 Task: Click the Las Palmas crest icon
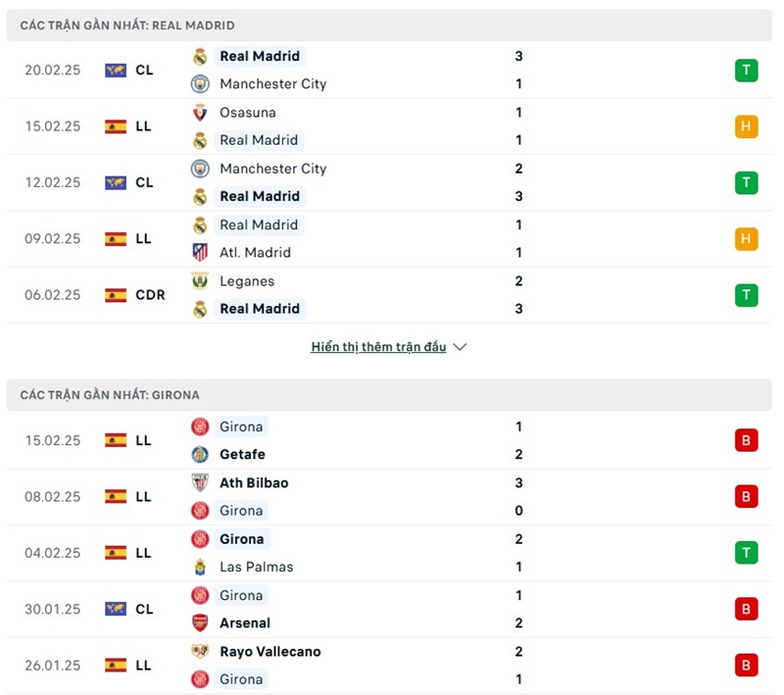tap(200, 567)
